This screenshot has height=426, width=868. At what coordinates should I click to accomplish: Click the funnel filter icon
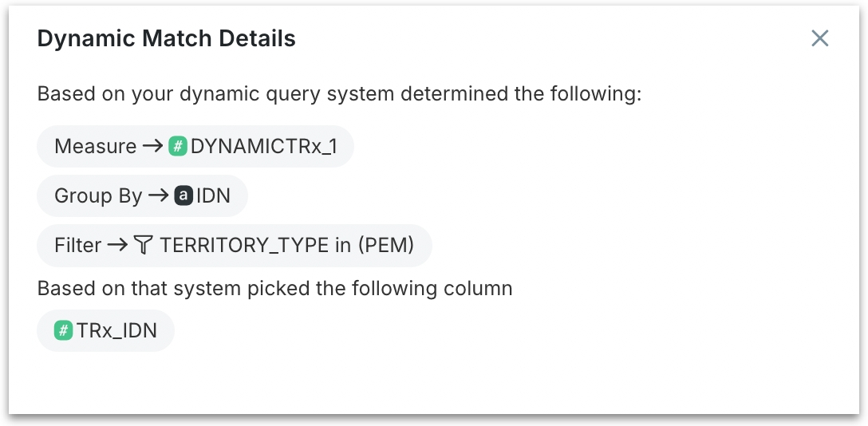pos(143,245)
